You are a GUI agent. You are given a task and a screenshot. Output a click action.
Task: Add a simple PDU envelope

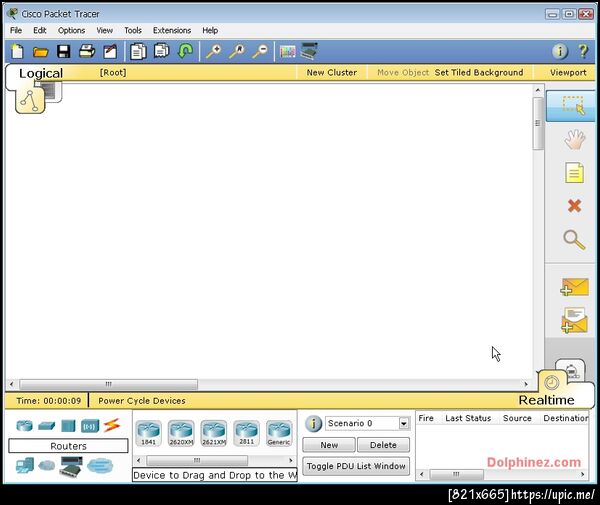coord(574,287)
